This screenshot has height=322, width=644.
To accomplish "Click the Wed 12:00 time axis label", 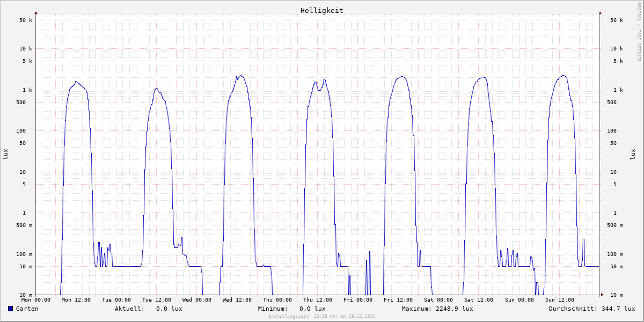I will point(237,300).
